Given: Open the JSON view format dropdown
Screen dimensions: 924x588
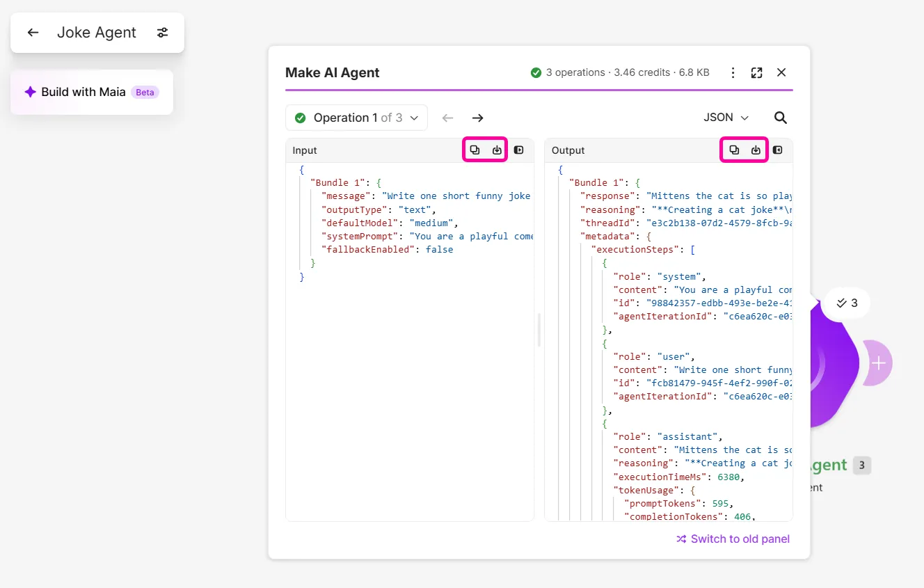Looking at the screenshot, I should [x=726, y=118].
